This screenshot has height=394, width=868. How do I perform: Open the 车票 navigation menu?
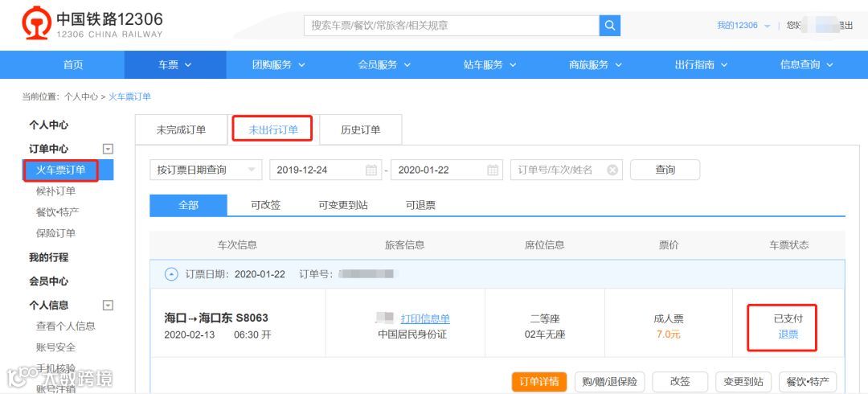[x=175, y=65]
